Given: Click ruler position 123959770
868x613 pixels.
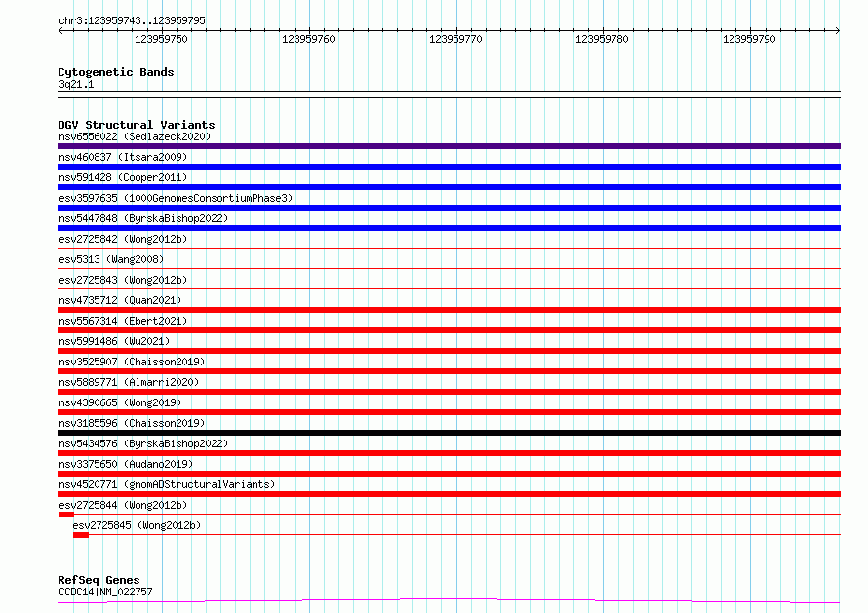Looking at the screenshot, I should [x=455, y=40].
